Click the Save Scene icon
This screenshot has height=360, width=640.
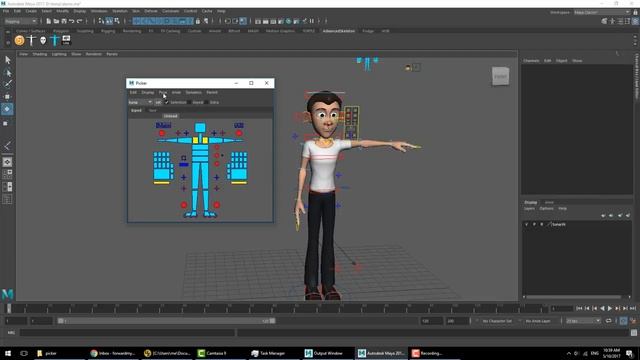(64, 21)
